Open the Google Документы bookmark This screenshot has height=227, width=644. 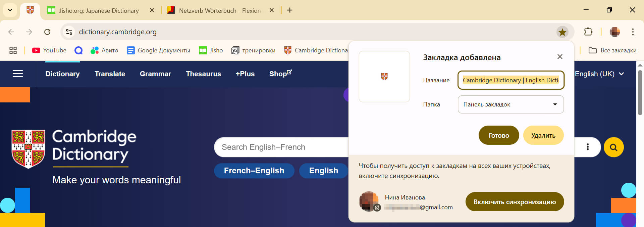tap(158, 50)
